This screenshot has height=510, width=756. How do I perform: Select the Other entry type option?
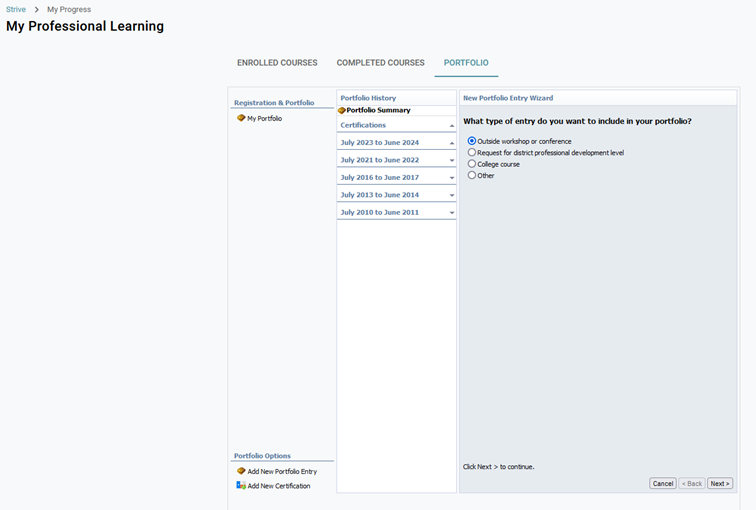point(472,175)
